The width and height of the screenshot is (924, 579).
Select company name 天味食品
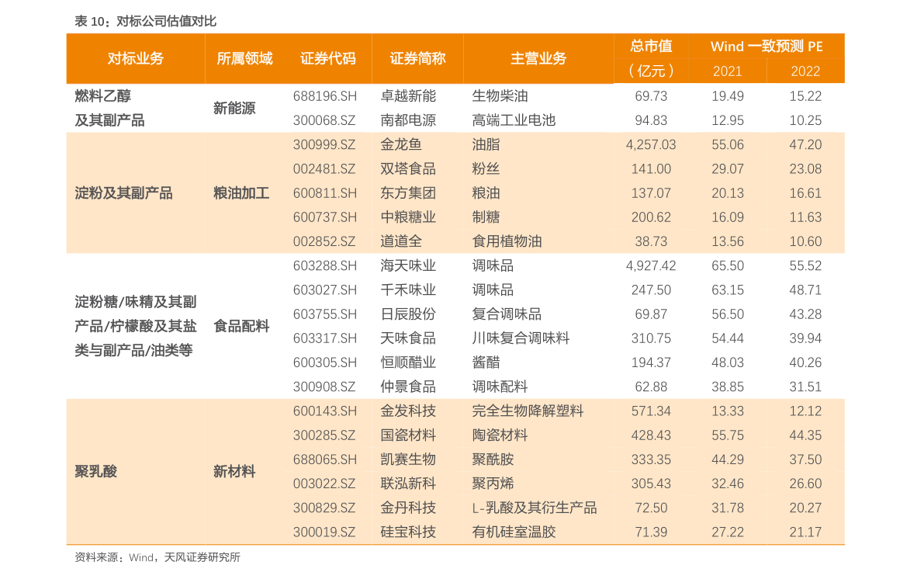pos(408,338)
